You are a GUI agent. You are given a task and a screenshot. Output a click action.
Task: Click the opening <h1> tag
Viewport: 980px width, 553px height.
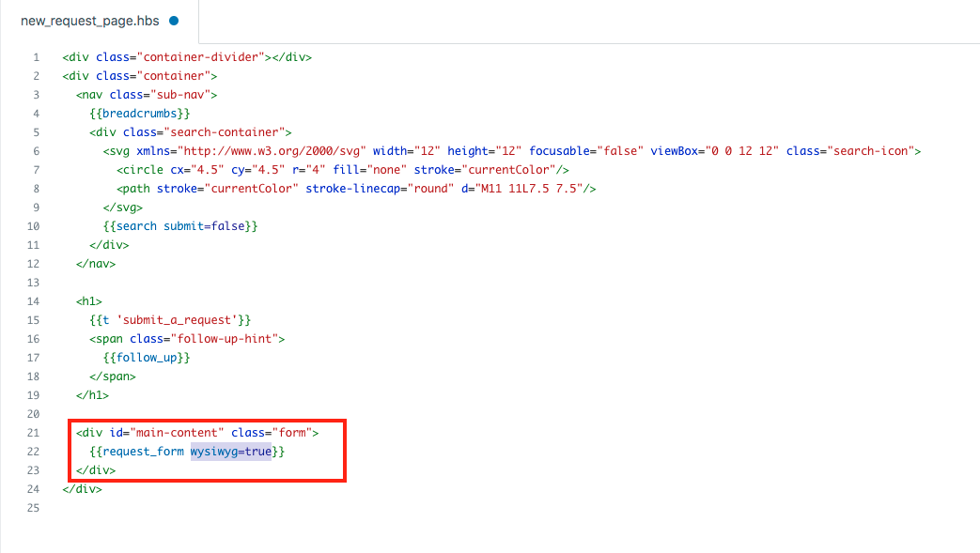(90, 301)
